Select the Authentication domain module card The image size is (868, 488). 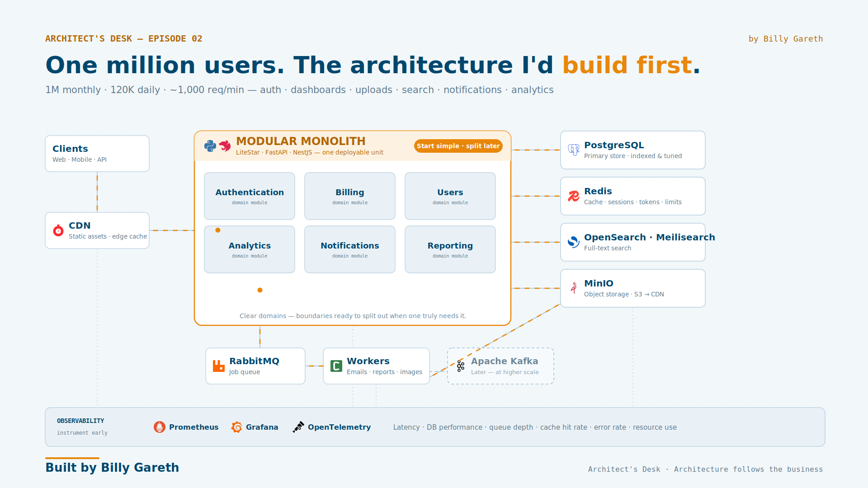coord(250,196)
